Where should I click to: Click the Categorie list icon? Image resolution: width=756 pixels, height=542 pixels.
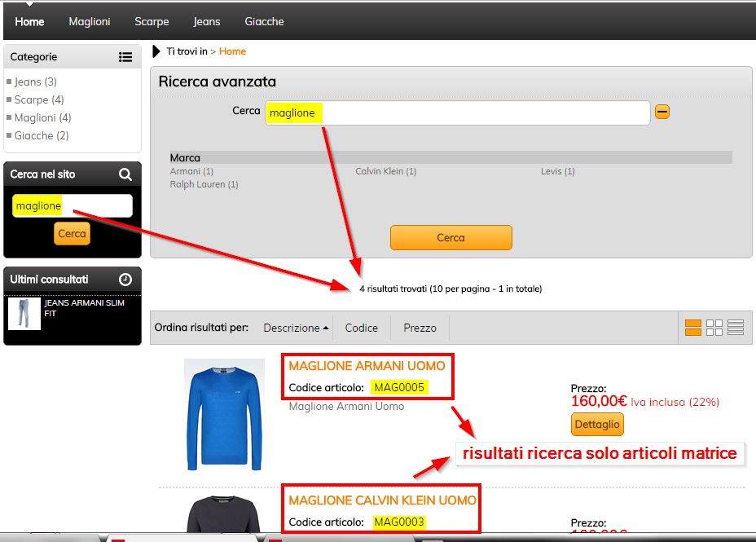(125, 57)
